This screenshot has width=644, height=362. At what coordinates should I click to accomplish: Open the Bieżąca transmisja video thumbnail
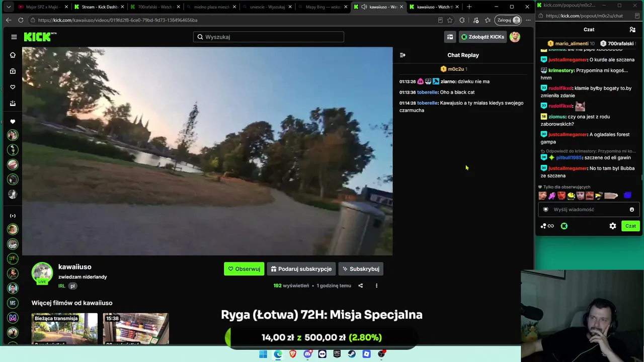point(64,329)
